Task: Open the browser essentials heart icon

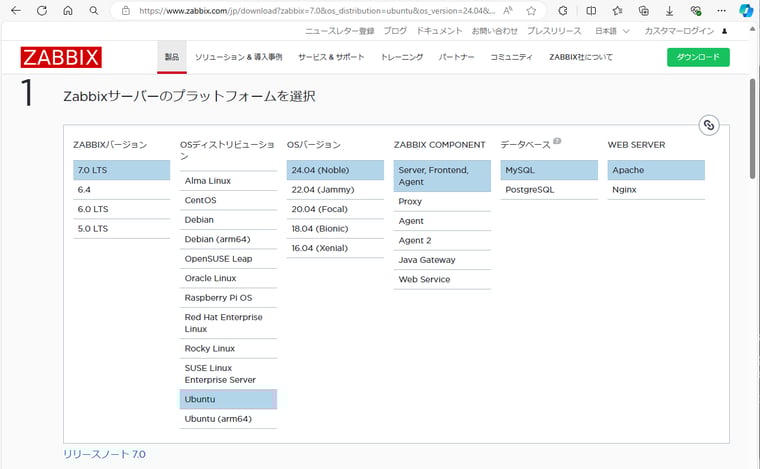Action: [696, 11]
